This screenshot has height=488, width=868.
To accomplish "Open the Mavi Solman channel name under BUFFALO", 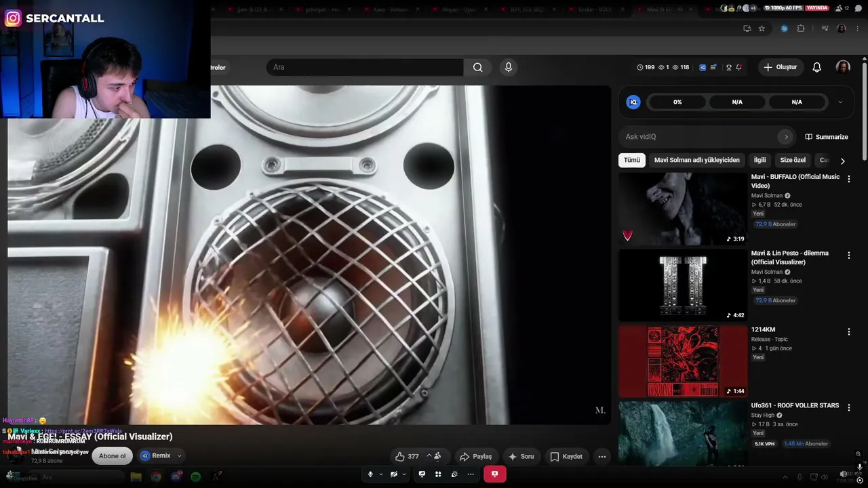I will (x=767, y=196).
